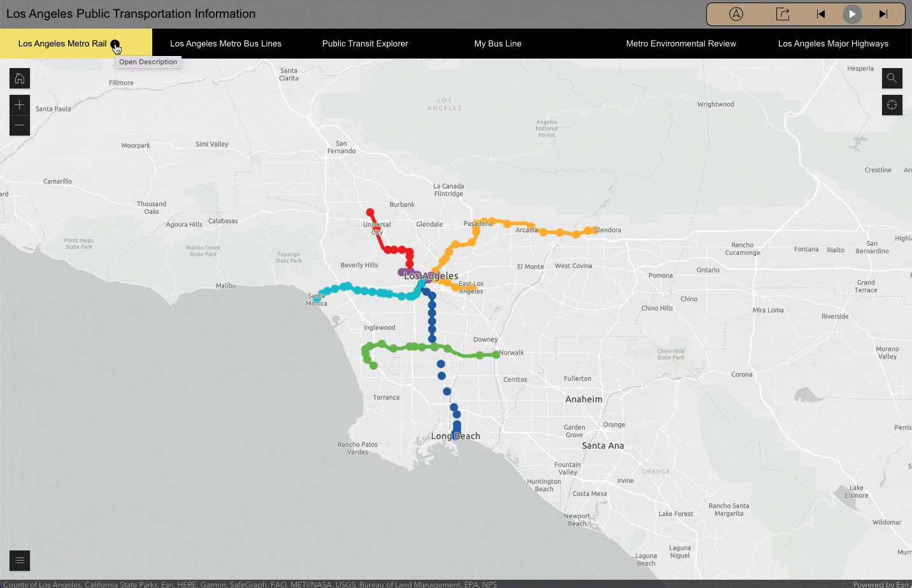Switch to the Los Angeles Metro Bus Lines tab
Image resolution: width=912 pixels, height=588 pixels.
pos(226,44)
